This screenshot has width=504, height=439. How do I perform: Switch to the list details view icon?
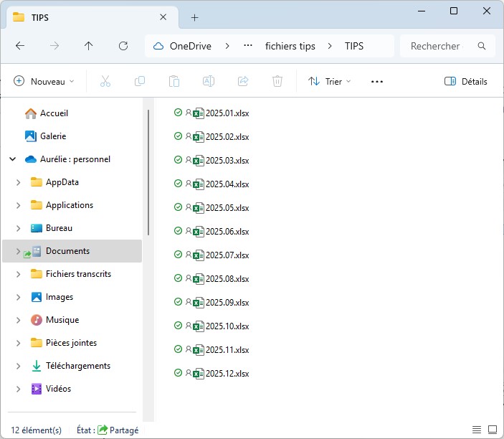tap(476, 430)
